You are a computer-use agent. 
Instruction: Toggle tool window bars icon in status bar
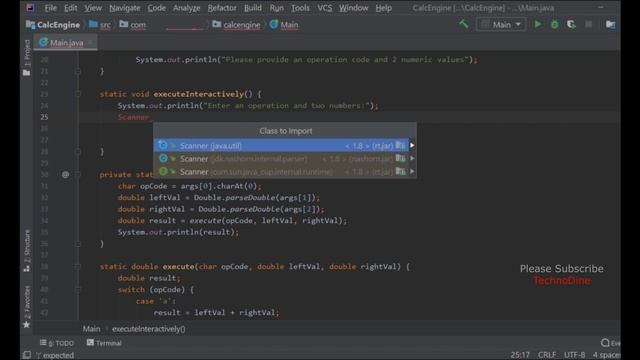[27, 355]
